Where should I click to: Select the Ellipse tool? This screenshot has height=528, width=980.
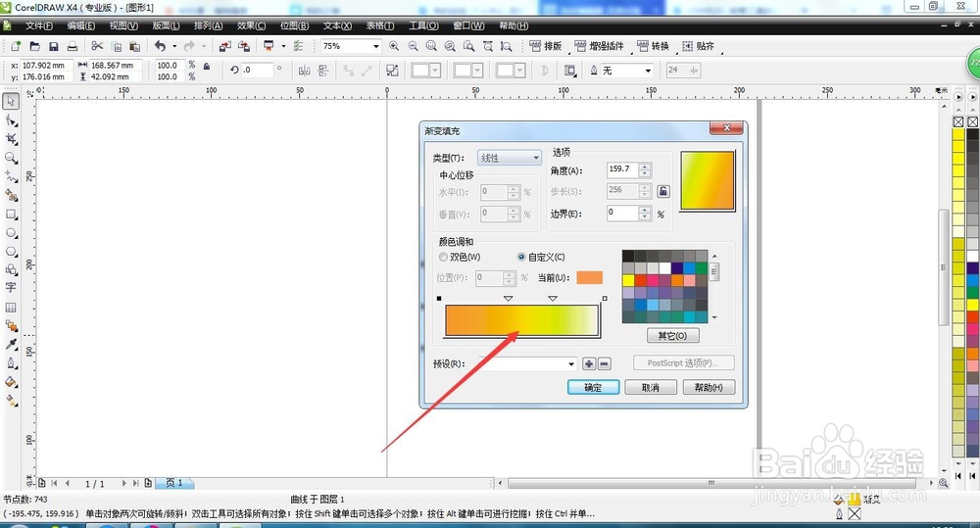point(11,232)
